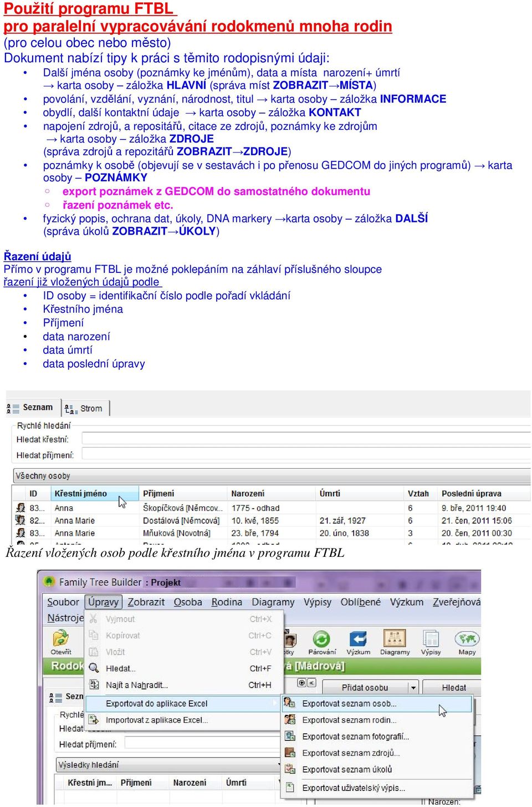The width and height of the screenshot is (532, 807).
Task: Click the Vložit menu icon
Action: pyautogui.click(x=94, y=652)
